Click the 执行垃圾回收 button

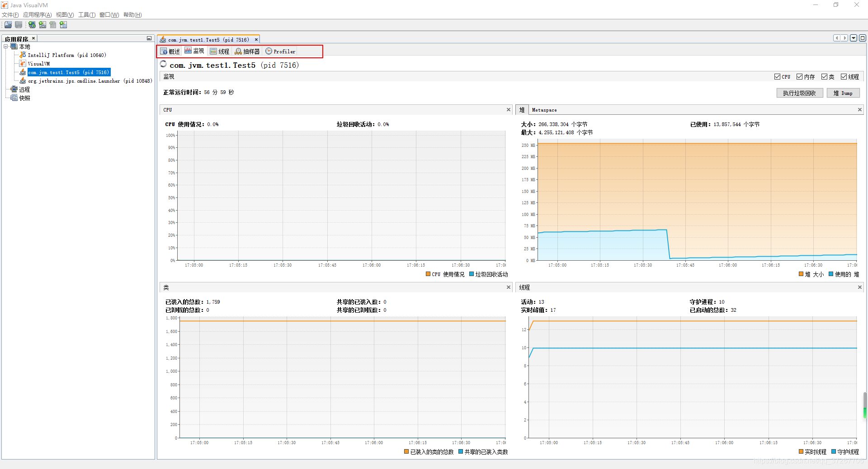(x=799, y=93)
